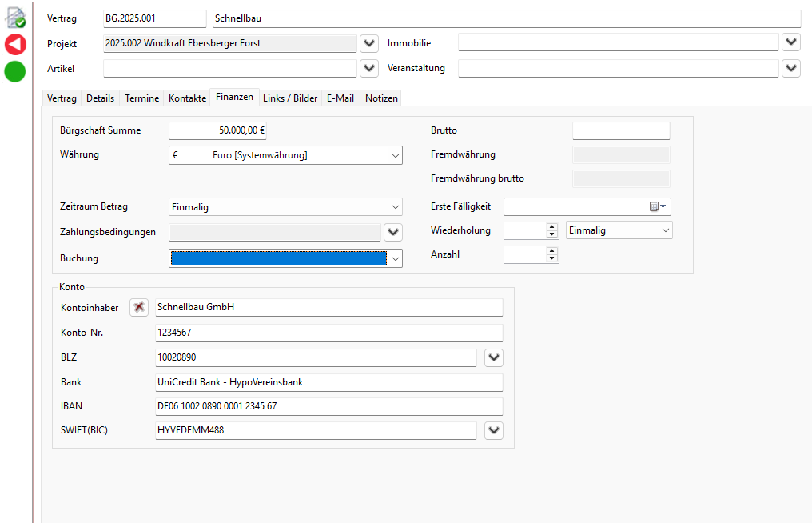Increase the Anzahl spinner value
Screen dimensions: 812x523
click(552, 251)
